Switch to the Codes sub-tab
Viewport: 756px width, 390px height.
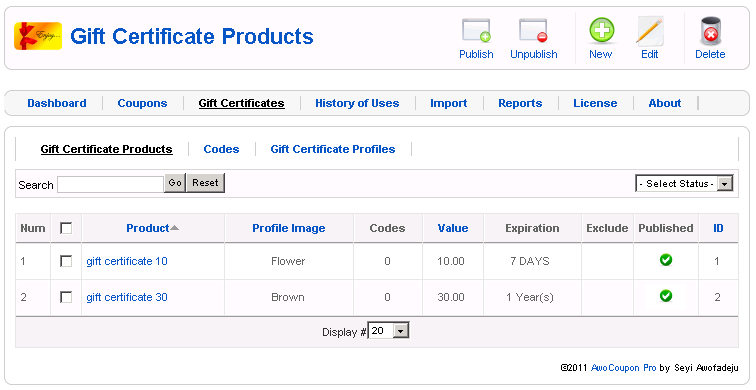[221, 149]
